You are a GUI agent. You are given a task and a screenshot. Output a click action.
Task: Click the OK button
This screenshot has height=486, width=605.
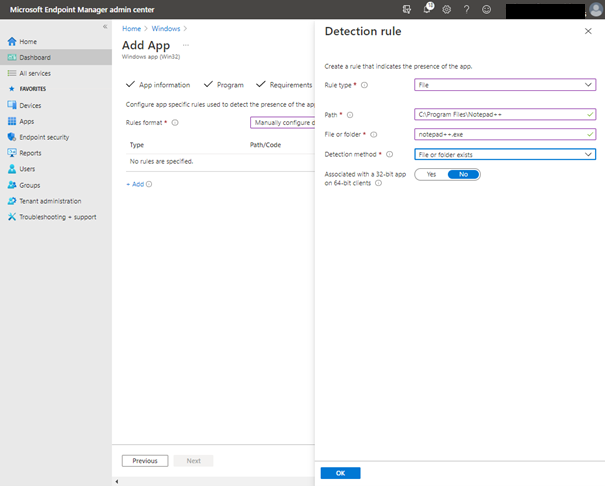340,473
